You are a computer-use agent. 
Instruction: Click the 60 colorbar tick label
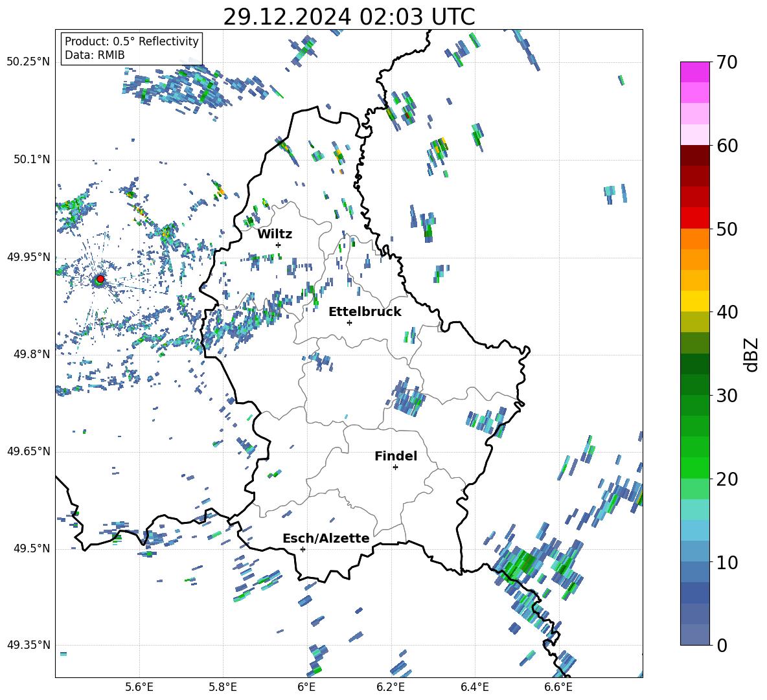[x=727, y=146]
